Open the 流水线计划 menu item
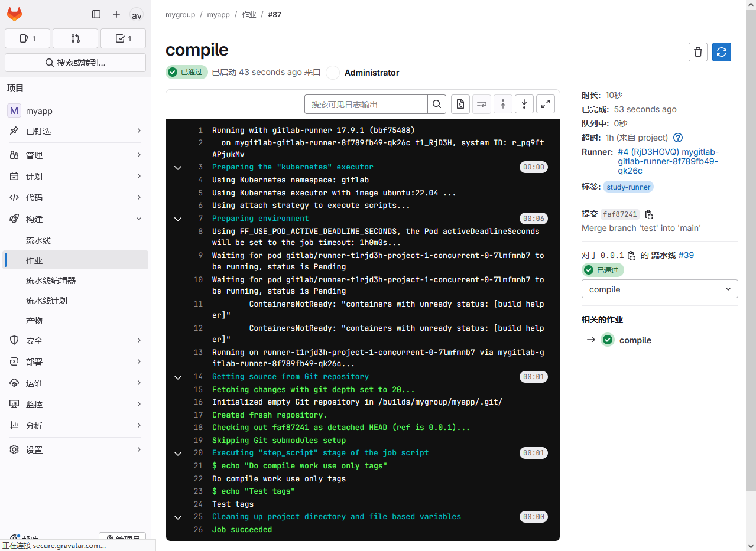This screenshot has width=756, height=551. [x=75, y=301]
